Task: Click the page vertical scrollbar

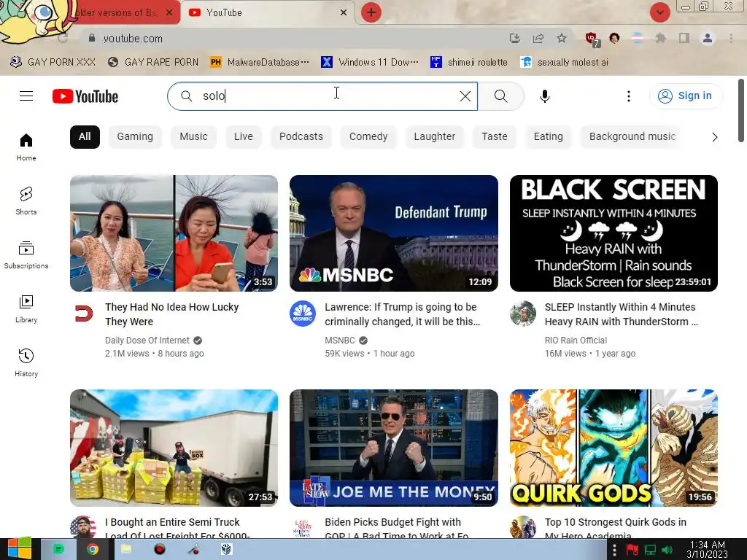Action: click(741, 111)
